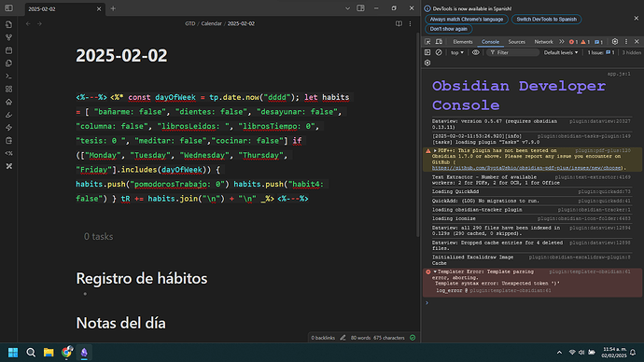Viewport: 644px width, 362px height.
Task: Open the quick switcher file icon in ribbon
Action: (x=8, y=24)
